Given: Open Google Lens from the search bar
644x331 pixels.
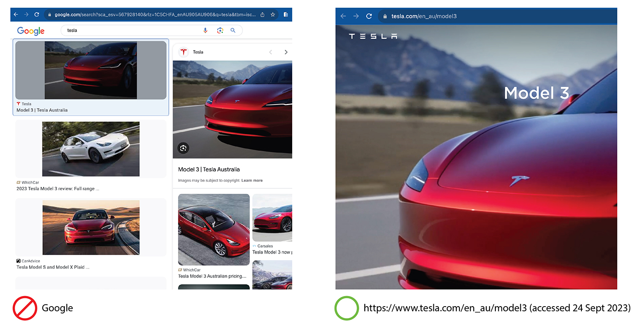Looking at the screenshot, I should [x=220, y=30].
